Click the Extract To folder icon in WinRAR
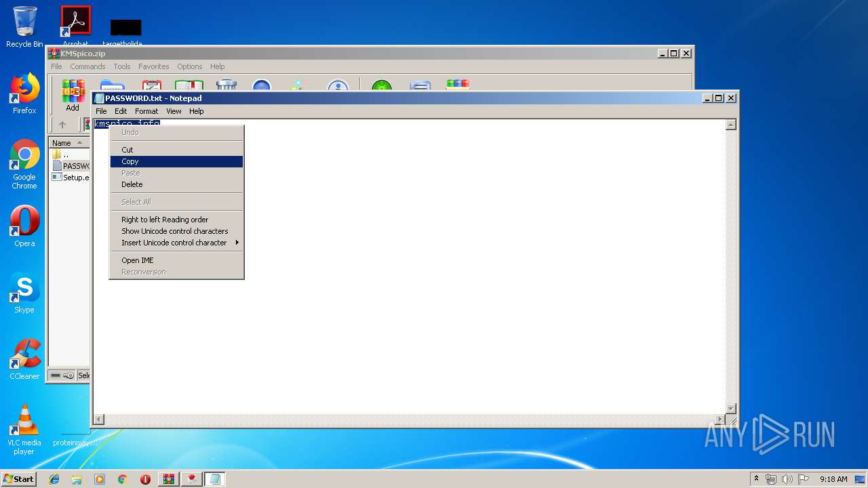The height and width of the screenshot is (488, 868). click(x=112, y=85)
